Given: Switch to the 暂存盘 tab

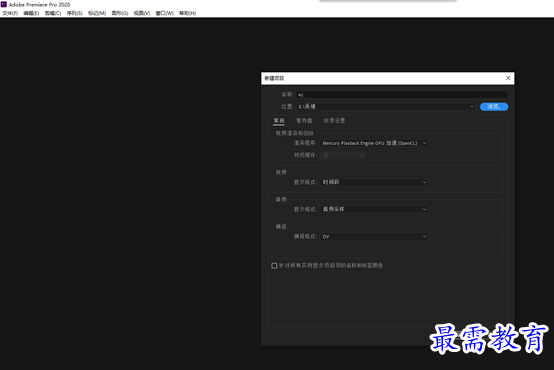Looking at the screenshot, I should (304, 121).
